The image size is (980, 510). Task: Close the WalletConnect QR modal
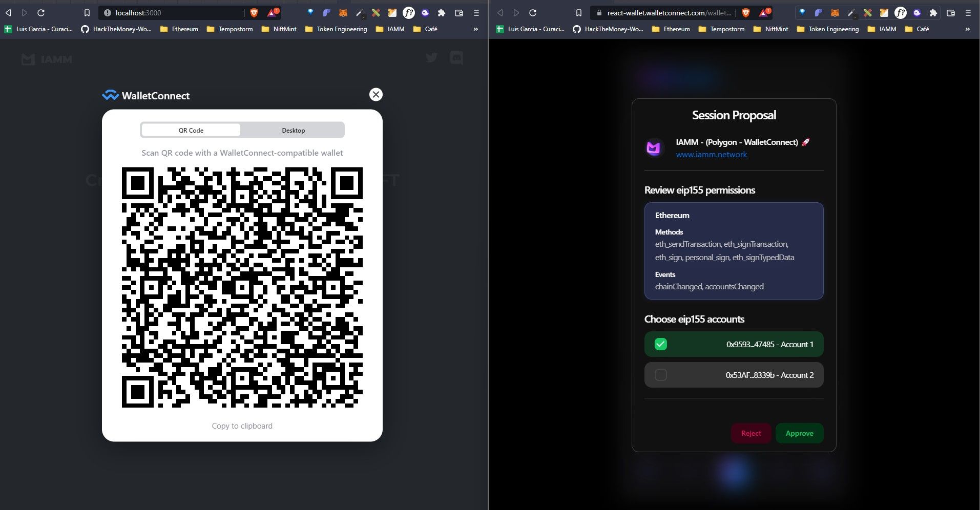pos(376,94)
